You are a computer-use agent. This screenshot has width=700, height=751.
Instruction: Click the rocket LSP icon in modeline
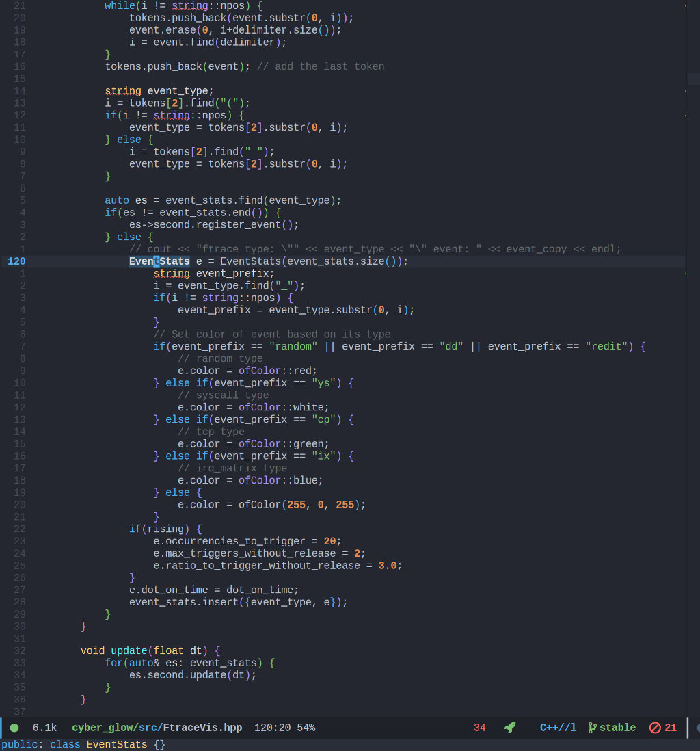[510, 728]
